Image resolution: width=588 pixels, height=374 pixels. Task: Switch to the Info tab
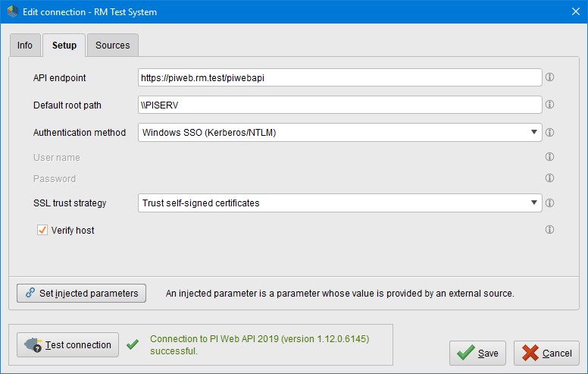click(25, 46)
